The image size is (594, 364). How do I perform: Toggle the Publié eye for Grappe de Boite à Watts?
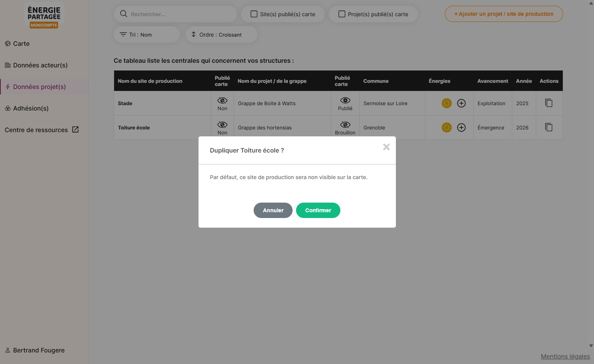pos(345,101)
